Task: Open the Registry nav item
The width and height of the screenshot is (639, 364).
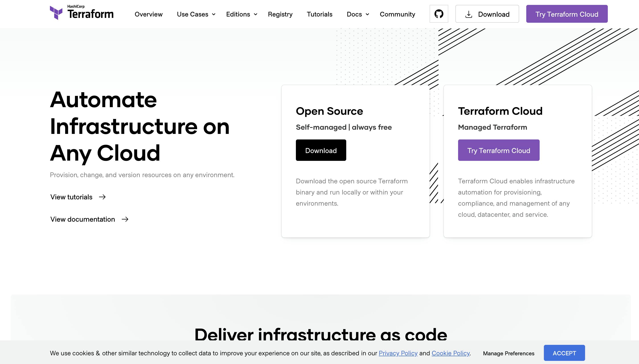Action: click(280, 14)
